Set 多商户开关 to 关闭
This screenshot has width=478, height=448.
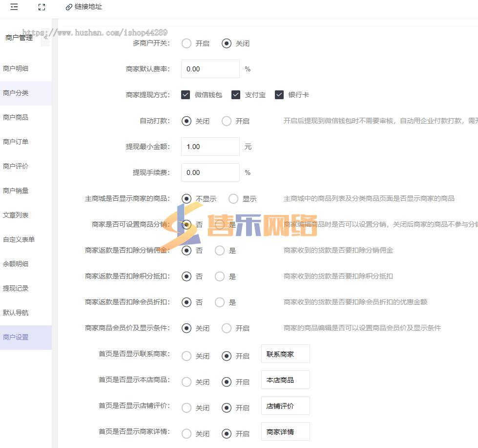[227, 43]
